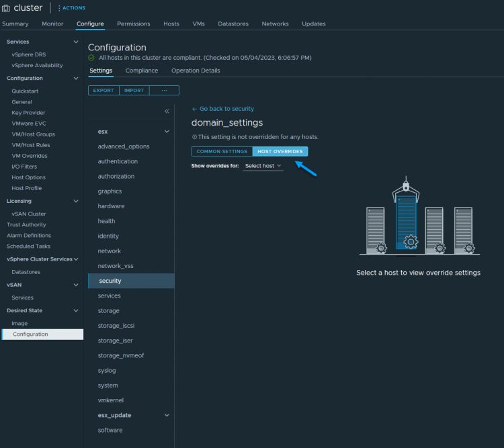
Task: Collapse the Services section chevron
Action: pyautogui.click(x=76, y=42)
